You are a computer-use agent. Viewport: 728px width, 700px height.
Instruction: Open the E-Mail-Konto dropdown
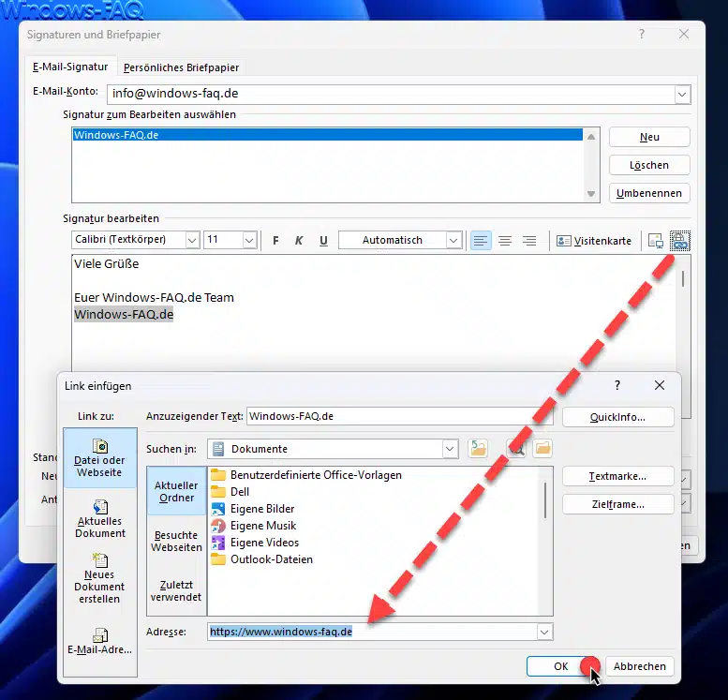(x=681, y=95)
